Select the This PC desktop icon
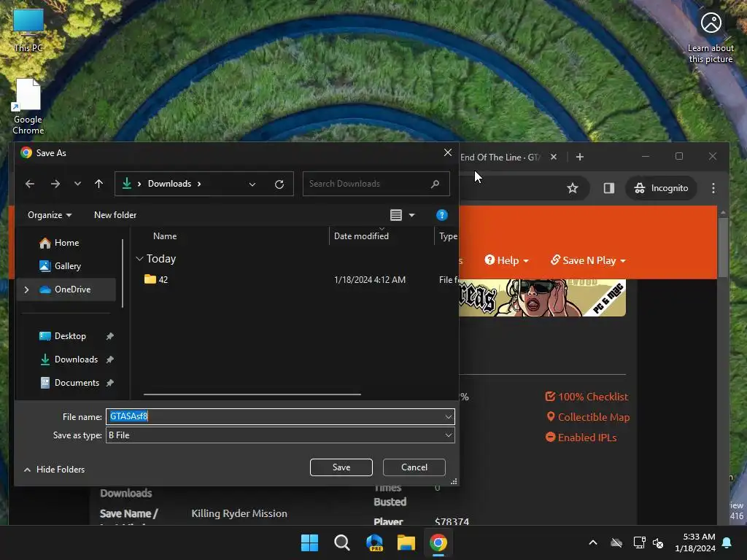Viewport: 747px width, 560px height. pos(28,30)
